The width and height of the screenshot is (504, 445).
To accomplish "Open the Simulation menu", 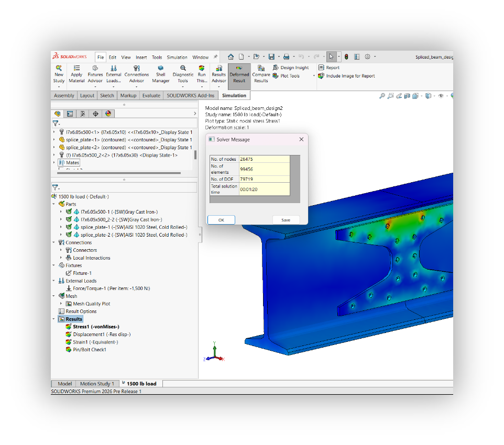I will [177, 58].
